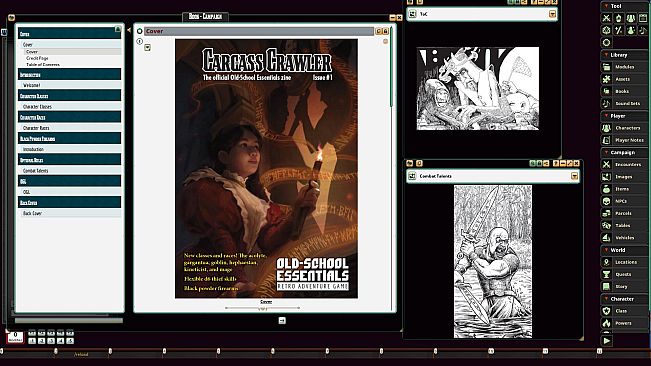
Task: Go to next page with bottom arrow button
Action: click(x=282, y=320)
